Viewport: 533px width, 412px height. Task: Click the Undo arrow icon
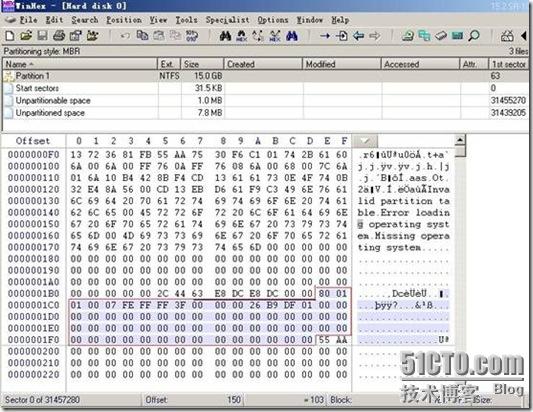(125, 35)
